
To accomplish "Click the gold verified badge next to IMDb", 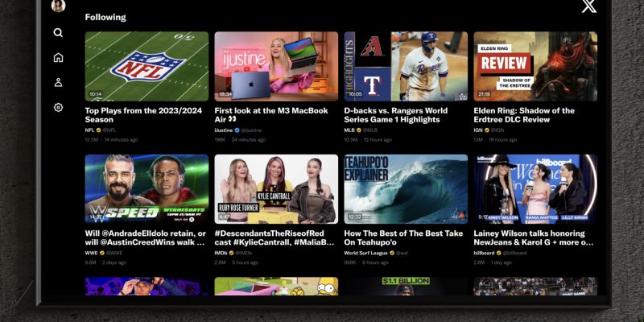I will coord(232,253).
